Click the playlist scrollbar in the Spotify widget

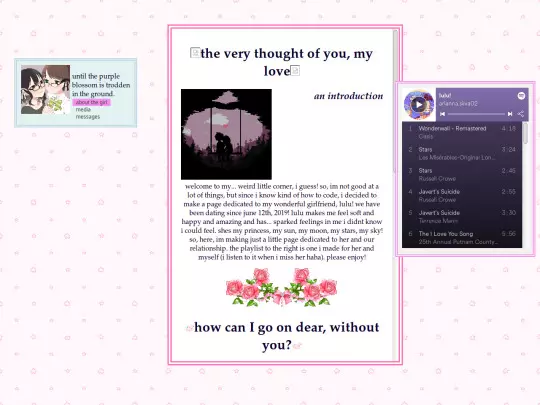pyautogui.click(x=525, y=133)
